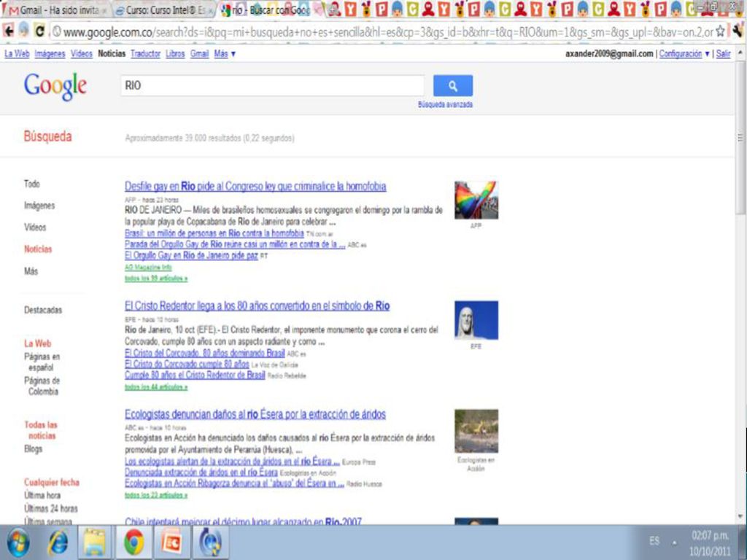
Task: Open AG Magazine Info green link
Action: coord(148,268)
